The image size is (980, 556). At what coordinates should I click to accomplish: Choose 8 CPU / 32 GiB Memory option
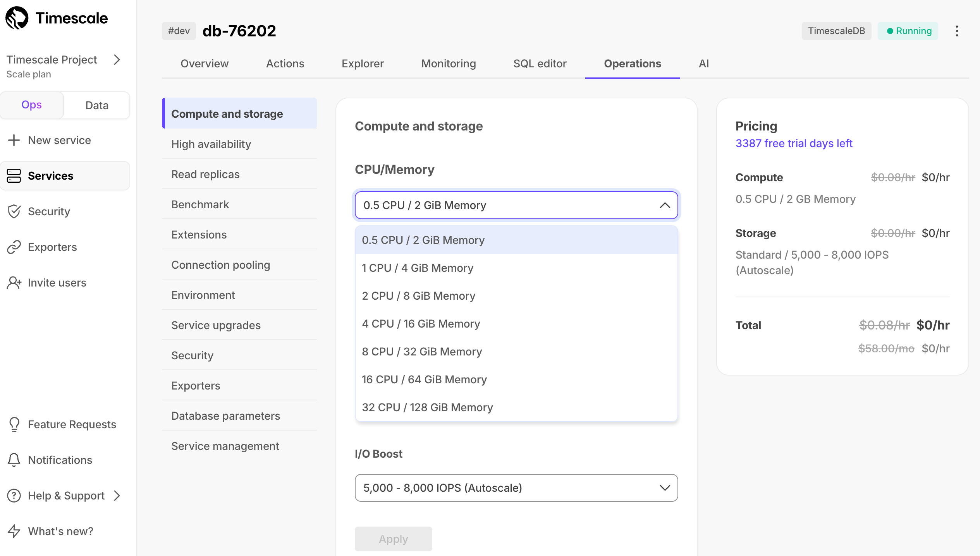[516, 352]
